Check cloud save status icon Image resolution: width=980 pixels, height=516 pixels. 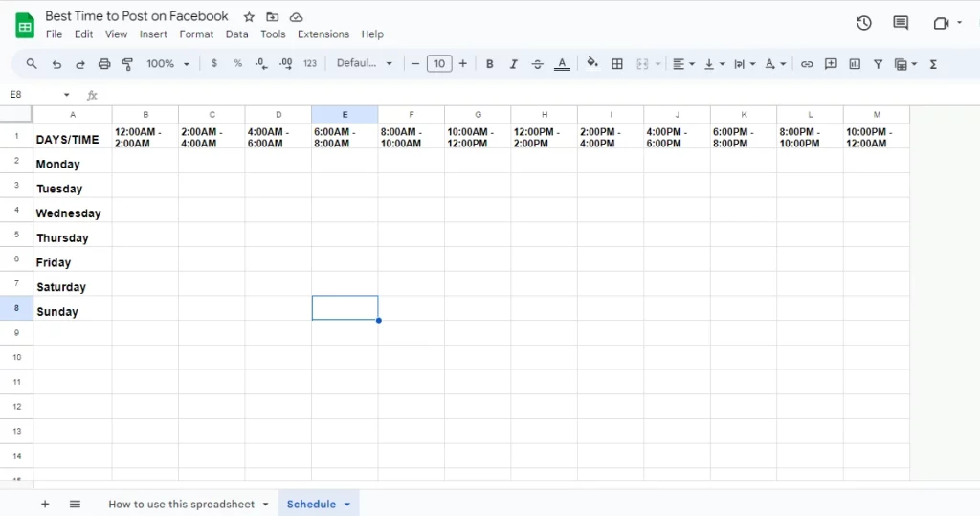coord(297,17)
